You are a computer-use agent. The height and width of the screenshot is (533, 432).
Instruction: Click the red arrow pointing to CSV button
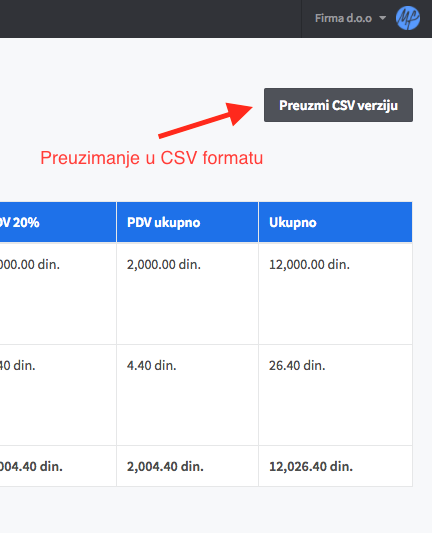[205, 120]
